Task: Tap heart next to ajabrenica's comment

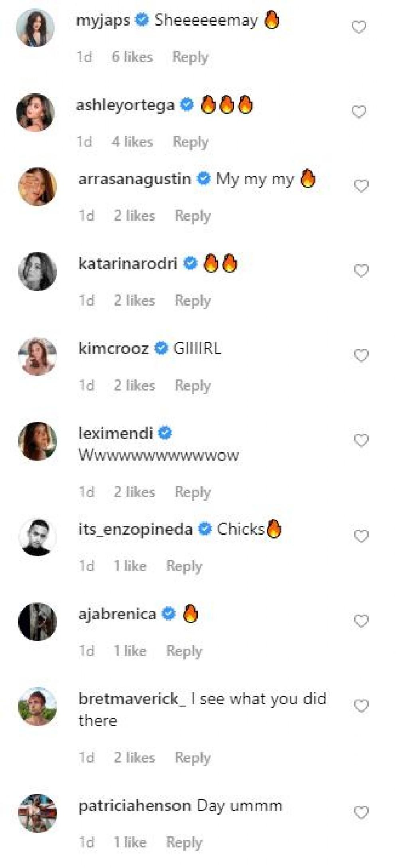Action: [361, 621]
